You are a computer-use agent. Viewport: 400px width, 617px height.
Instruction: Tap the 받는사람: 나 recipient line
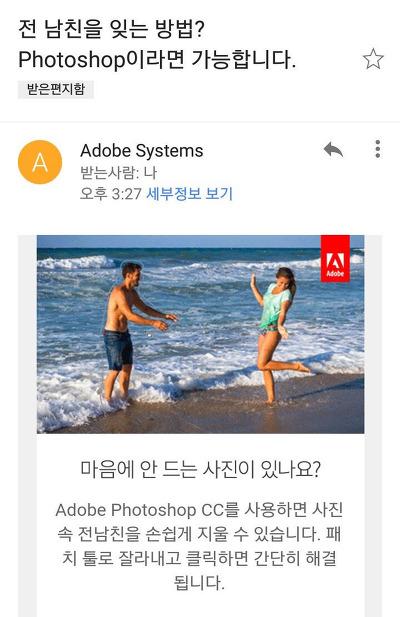[x=118, y=173]
